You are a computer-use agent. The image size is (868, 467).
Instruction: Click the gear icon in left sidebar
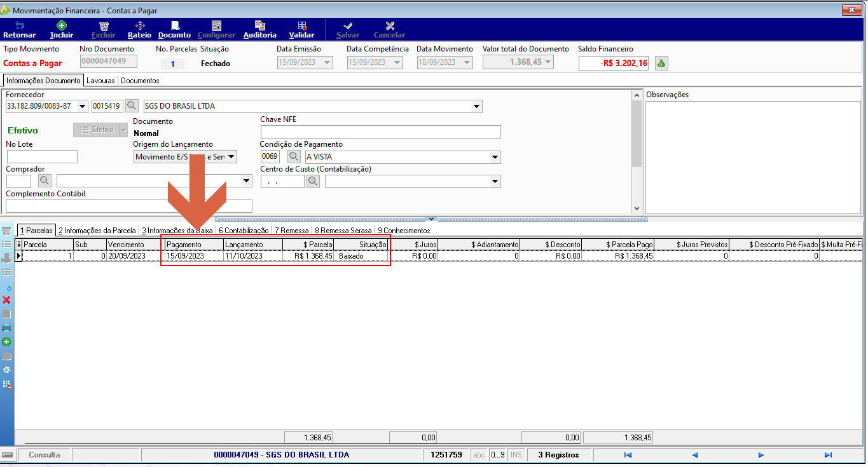pyautogui.click(x=7, y=370)
